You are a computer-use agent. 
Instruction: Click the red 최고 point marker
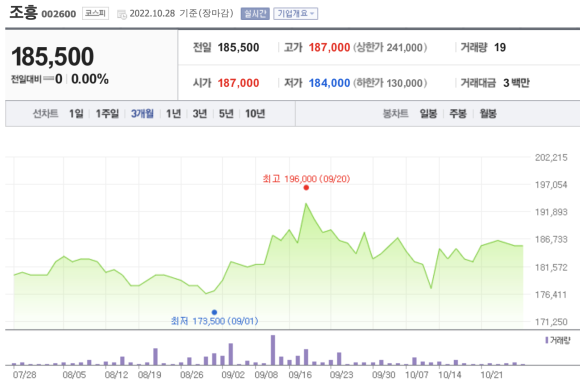tap(306, 187)
